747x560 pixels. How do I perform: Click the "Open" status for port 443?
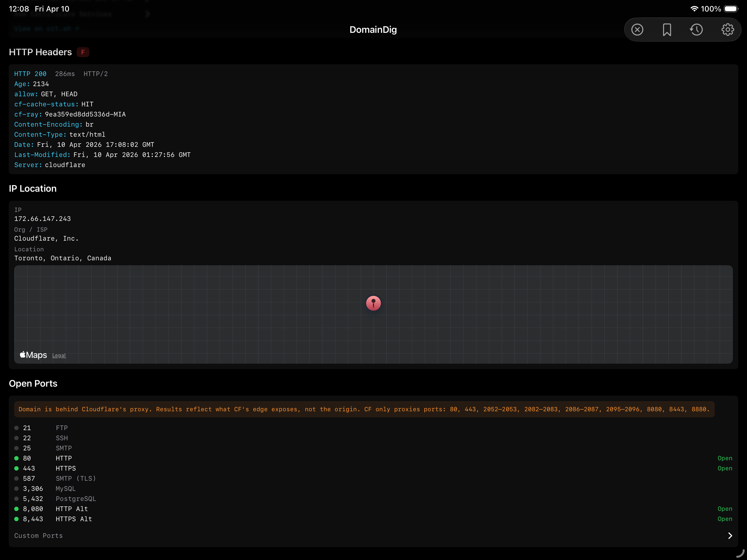coord(725,468)
